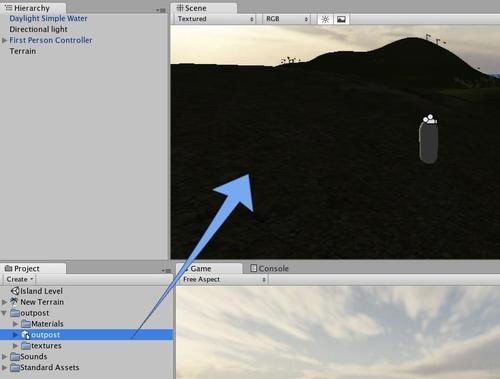Viewport: 500px width, 379px height.
Task: Expand the First Person Controller item
Action: tap(4, 40)
